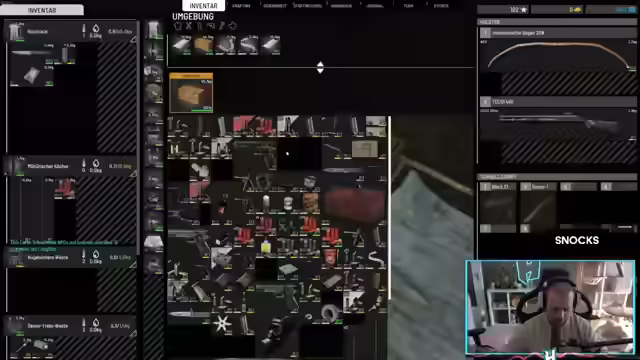640x360 pixels.
Task: Select the combat knife at the grid's bottom left
Action: click(x=189, y=314)
